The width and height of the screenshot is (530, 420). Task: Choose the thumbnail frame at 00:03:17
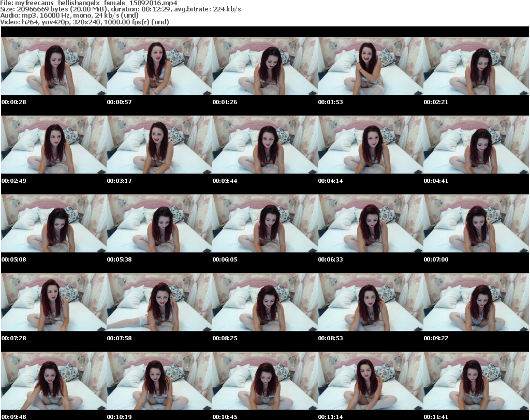pos(159,144)
